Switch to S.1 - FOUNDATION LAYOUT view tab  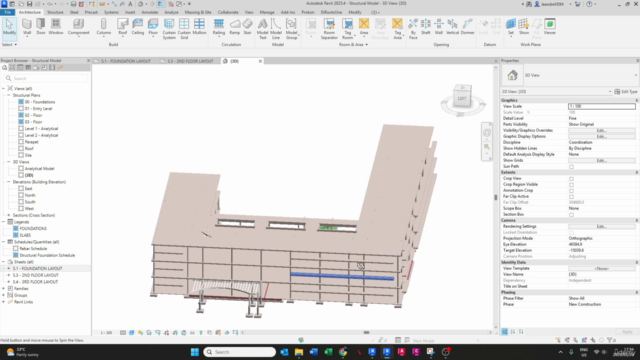click(x=126, y=61)
